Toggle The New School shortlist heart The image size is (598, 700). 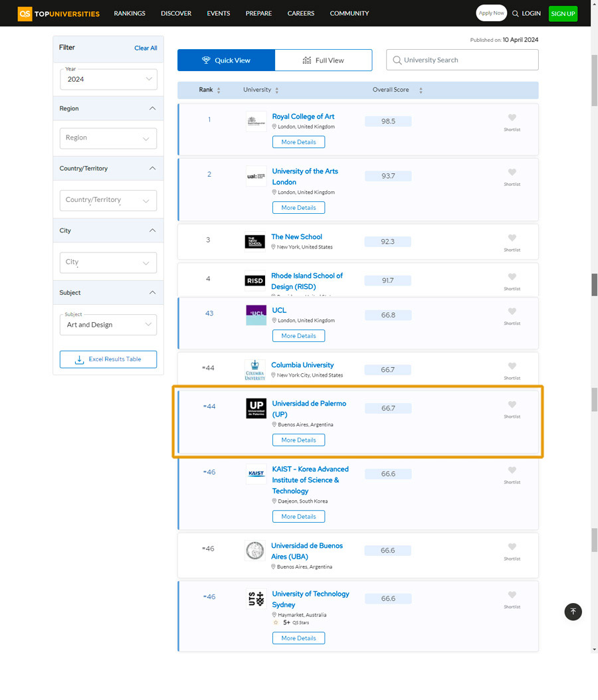click(x=512, y=238)
